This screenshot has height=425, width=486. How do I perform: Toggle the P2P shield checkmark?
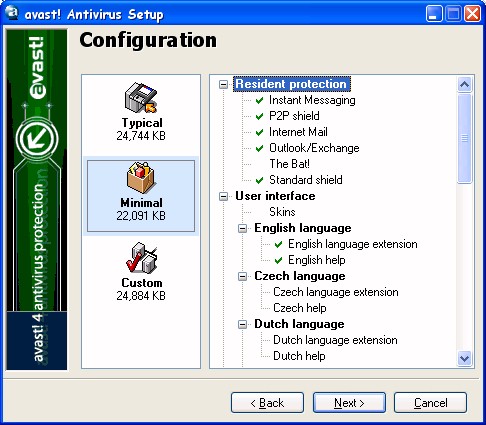pyautogui.click(x=259, y=116)
